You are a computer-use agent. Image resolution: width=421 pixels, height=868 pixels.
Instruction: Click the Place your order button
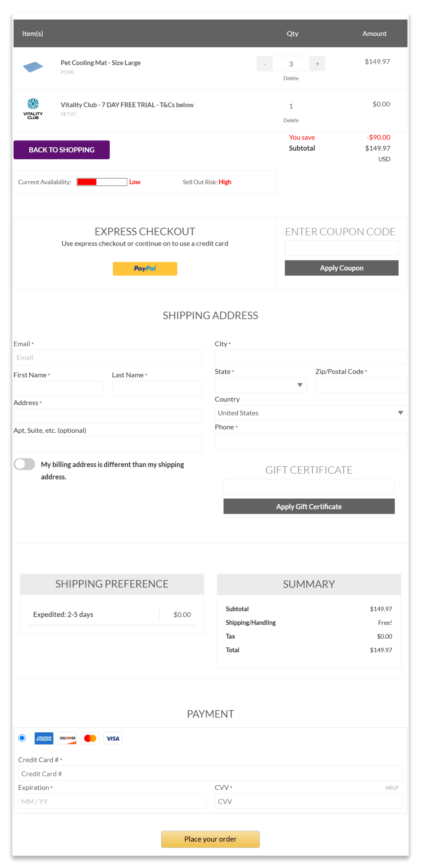click(x=210, y=839)
